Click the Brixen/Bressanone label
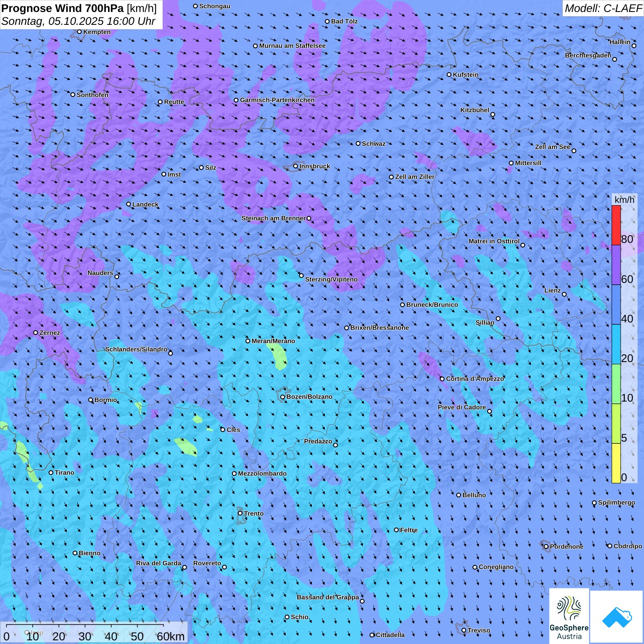This screenshot has height=644, width=644. (379, 328)
